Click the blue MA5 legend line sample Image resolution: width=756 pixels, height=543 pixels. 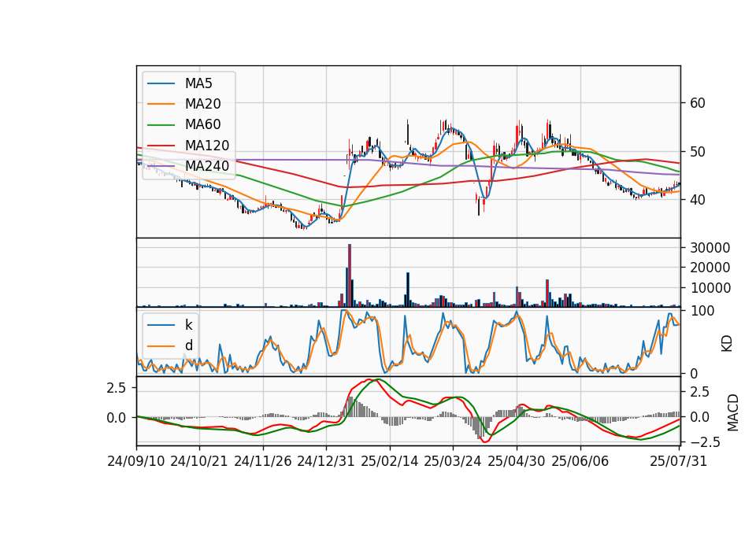(x=161, y=84)
